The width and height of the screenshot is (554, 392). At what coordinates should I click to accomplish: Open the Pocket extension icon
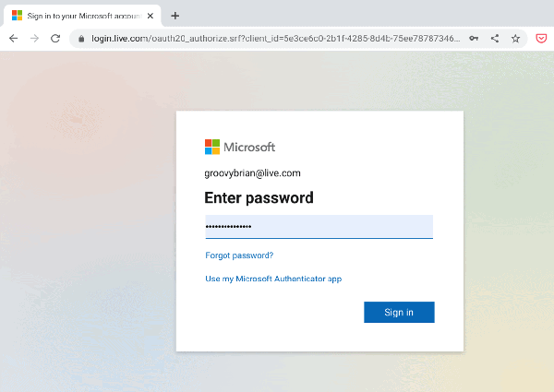coord(541,39)
